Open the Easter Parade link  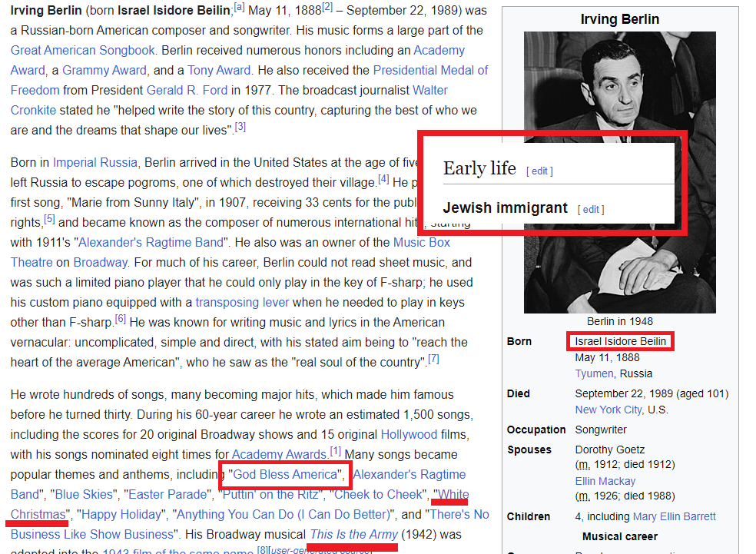[167, 494]
